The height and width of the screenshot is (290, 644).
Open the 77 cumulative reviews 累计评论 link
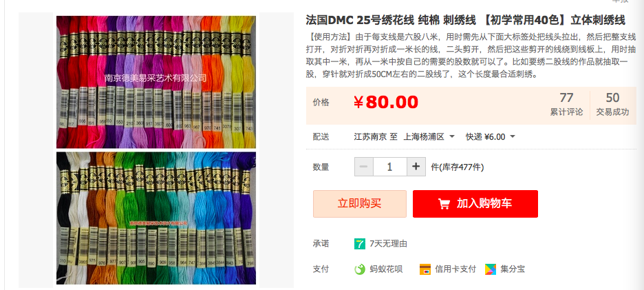point(566,105)
